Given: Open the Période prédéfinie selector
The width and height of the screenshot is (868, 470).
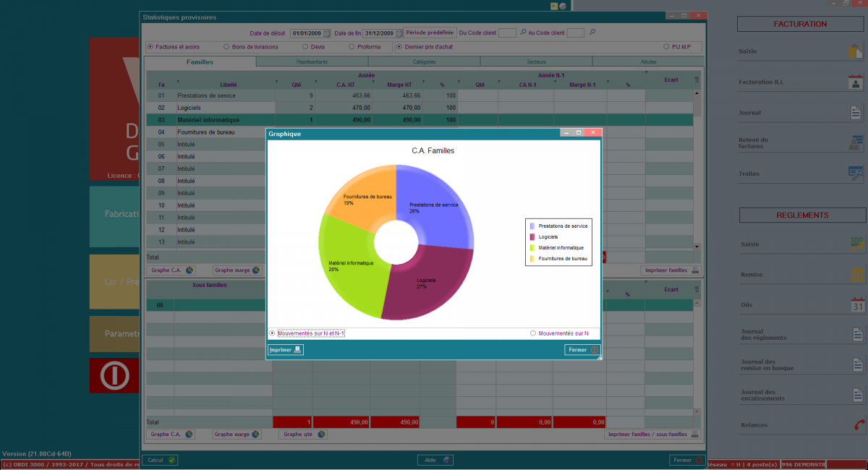Looking at the screenshot, I should point(430,33).
